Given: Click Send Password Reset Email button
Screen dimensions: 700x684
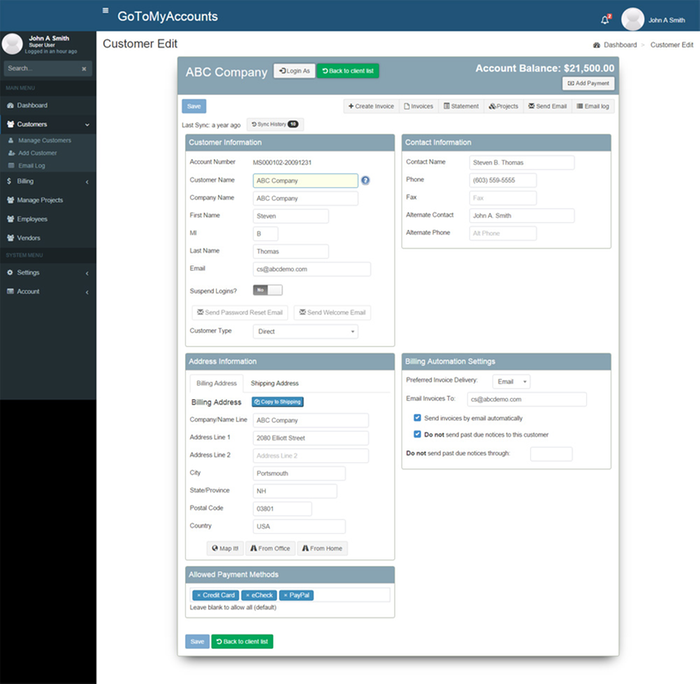Looking at the screenshot, I should point(240,313).
